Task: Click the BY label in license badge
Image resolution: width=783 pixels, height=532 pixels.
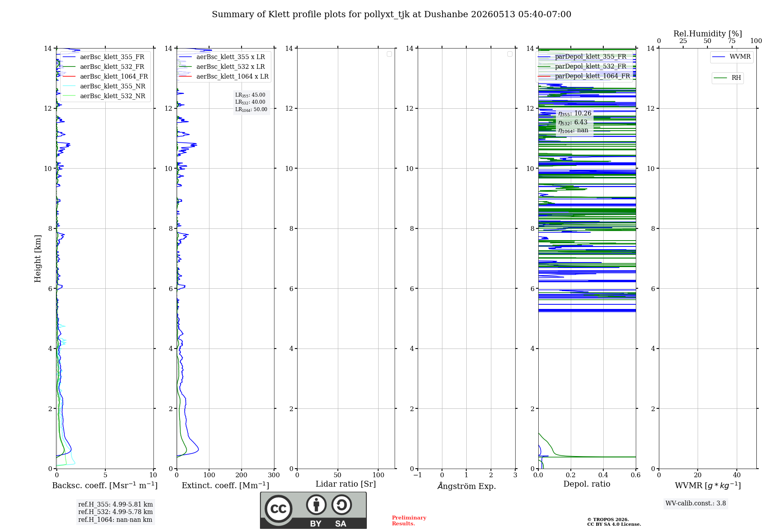Action: [316, 524]
